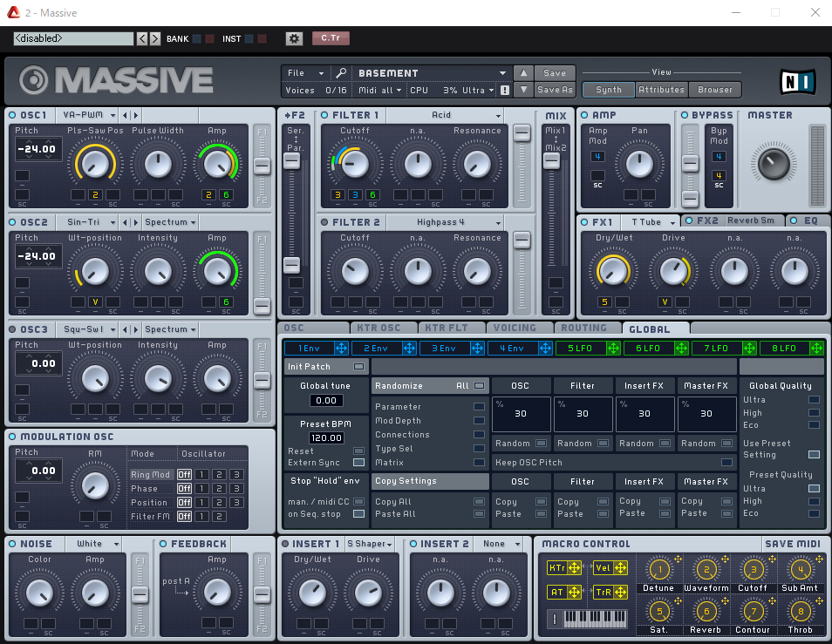Viewport: 832px width, 644px height.
Task: Click the Preset BPM 120.00 field
Action: (x=326, y=437)
